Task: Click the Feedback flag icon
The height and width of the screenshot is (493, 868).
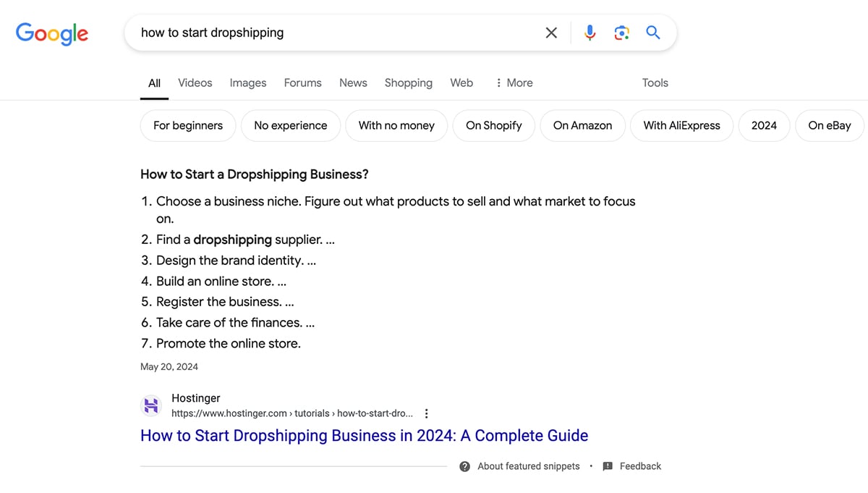Action: (608, 466)
